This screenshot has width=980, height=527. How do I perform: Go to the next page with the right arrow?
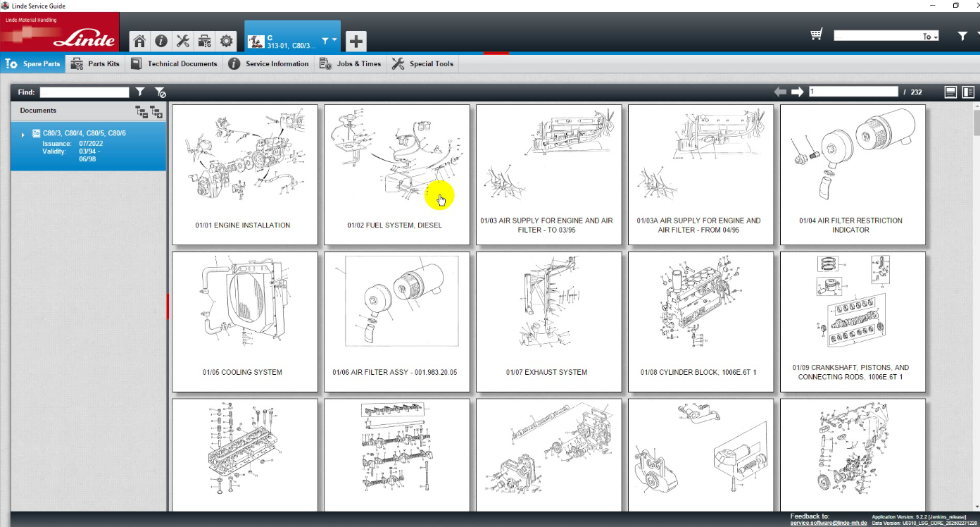797,92
